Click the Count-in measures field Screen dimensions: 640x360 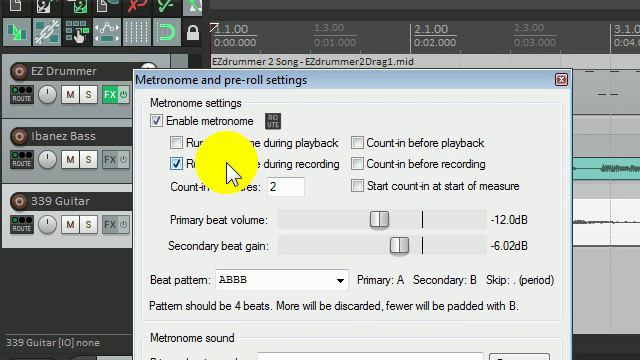point(286,187)
